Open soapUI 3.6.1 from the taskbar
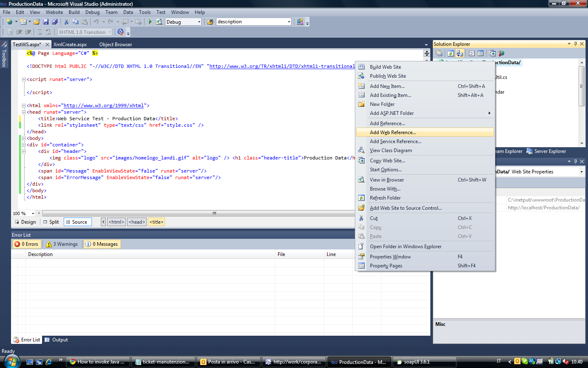Screen dimensions: 588x368 (425, 362)
